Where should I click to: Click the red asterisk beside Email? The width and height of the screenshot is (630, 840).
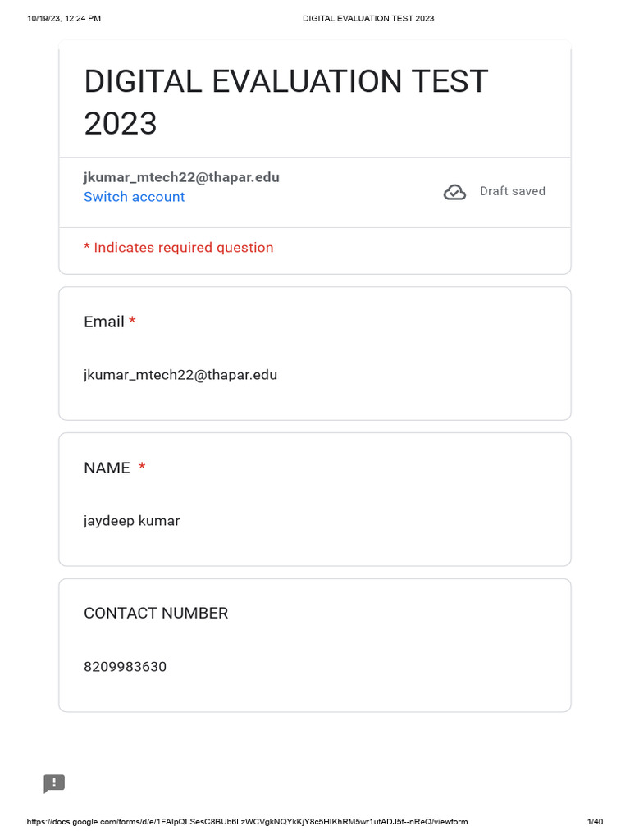pyautogui.click(x=132, y=322)
